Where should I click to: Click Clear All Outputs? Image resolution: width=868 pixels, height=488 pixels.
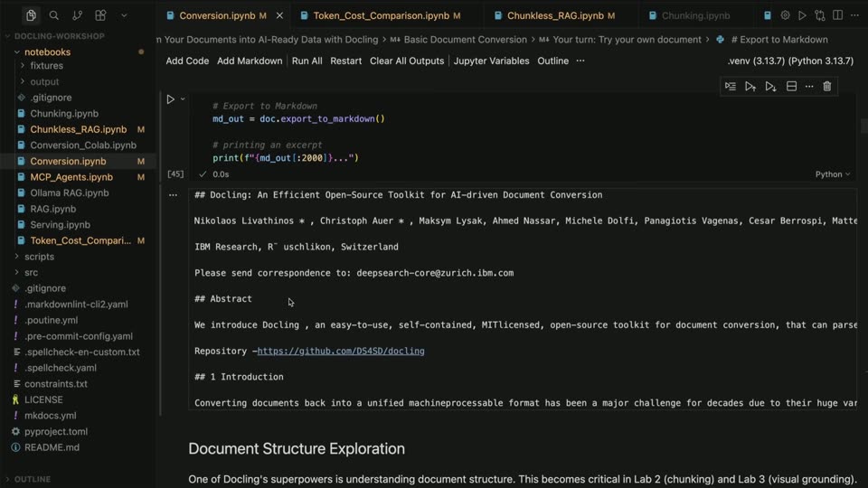(x=407, y=61)
